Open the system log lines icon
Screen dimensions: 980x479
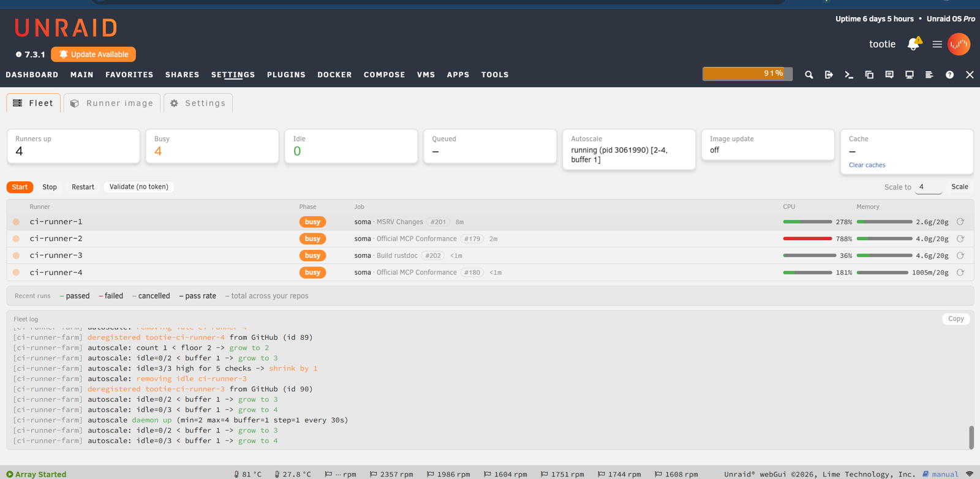click(x=929, y=75)
